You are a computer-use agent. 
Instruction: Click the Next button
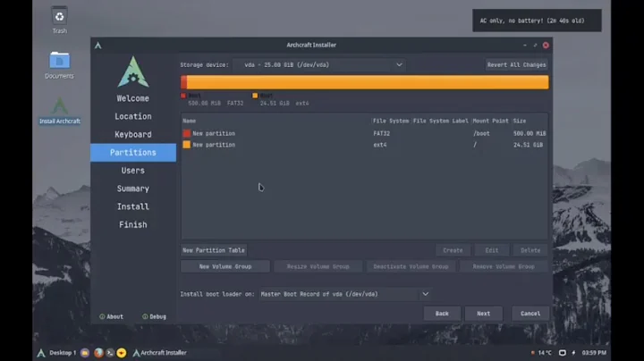click(483, 314)
